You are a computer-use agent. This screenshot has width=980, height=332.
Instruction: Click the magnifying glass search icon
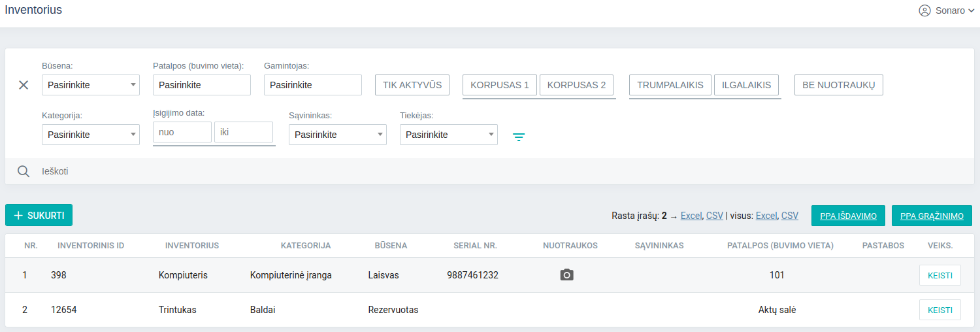(x=24, y=171)
